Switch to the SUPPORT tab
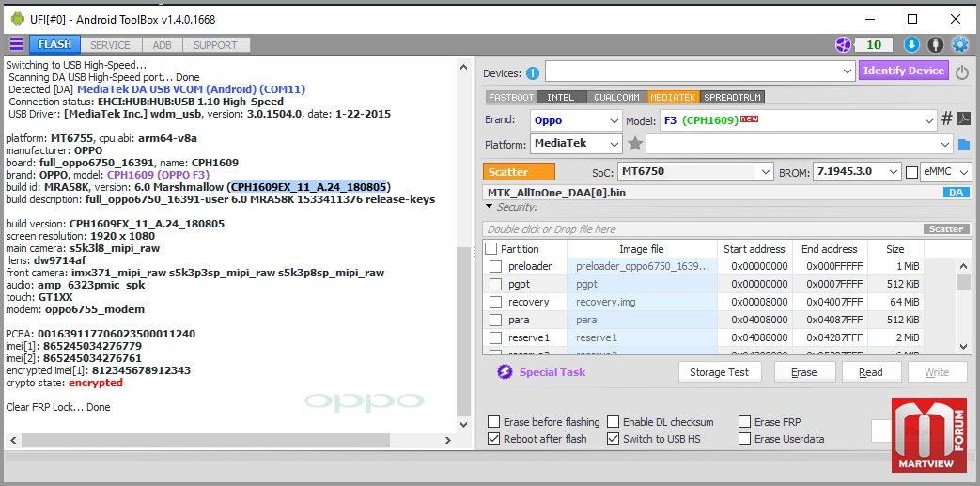The width and height of the screenshot is (980, 486). click(215, 45)
